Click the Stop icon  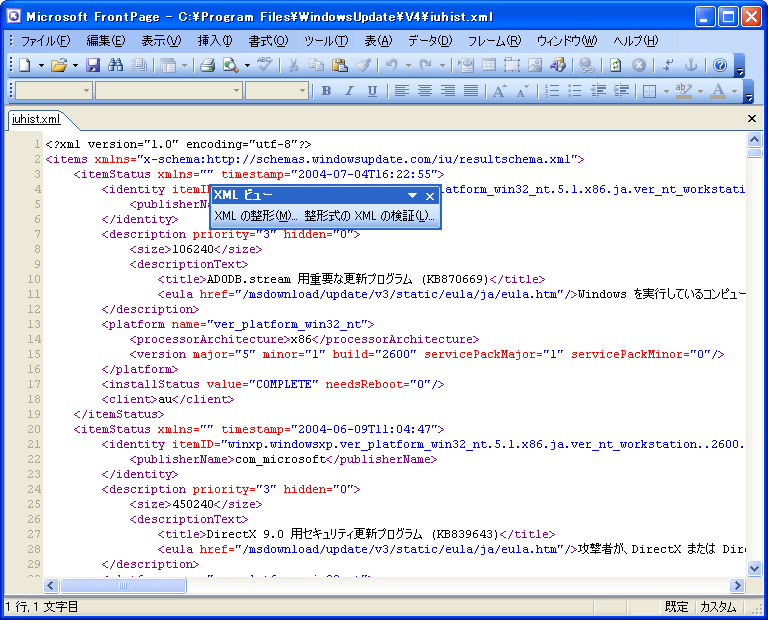tap(639, 65)
